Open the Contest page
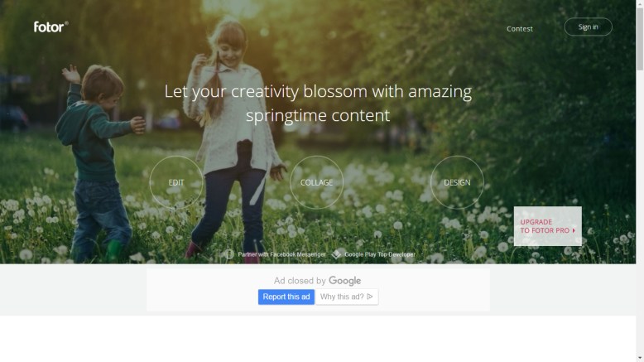Image resolution: width=644 pixels, height=362 pixels. (520, 29)
